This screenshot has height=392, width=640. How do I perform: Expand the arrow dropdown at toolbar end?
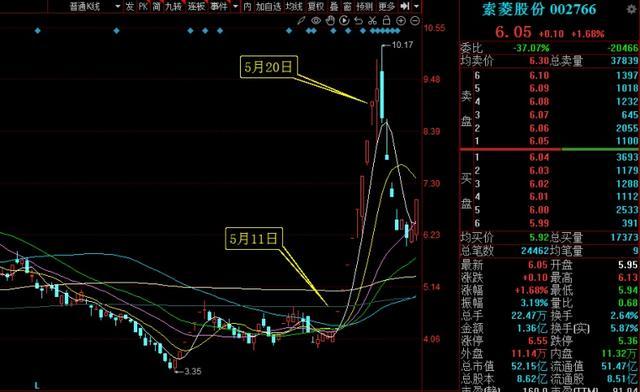tap(416, 7)
